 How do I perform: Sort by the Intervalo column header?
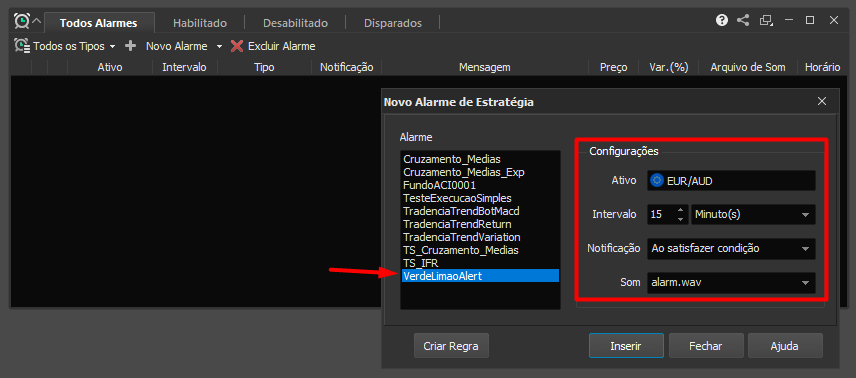click(x=185, y=67)
